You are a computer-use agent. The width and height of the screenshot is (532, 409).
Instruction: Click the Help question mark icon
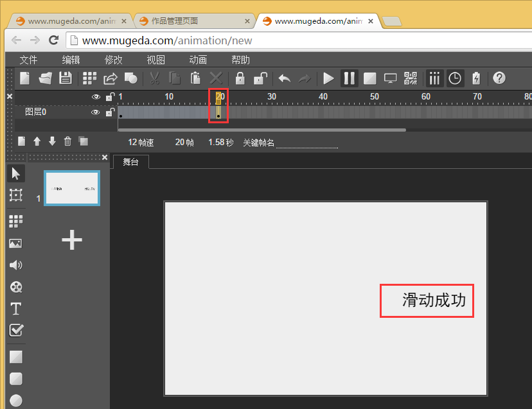click(x=499, y=78)
